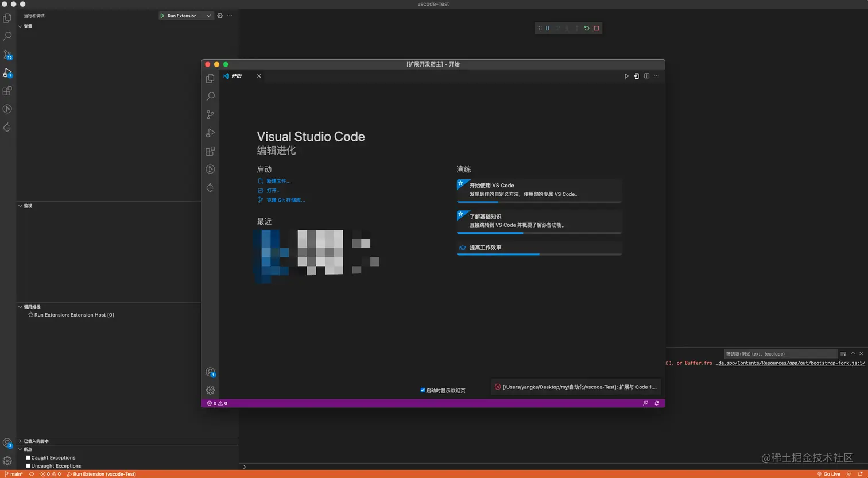Select Run Extension: Extension Host call stack row

[109, 315]
